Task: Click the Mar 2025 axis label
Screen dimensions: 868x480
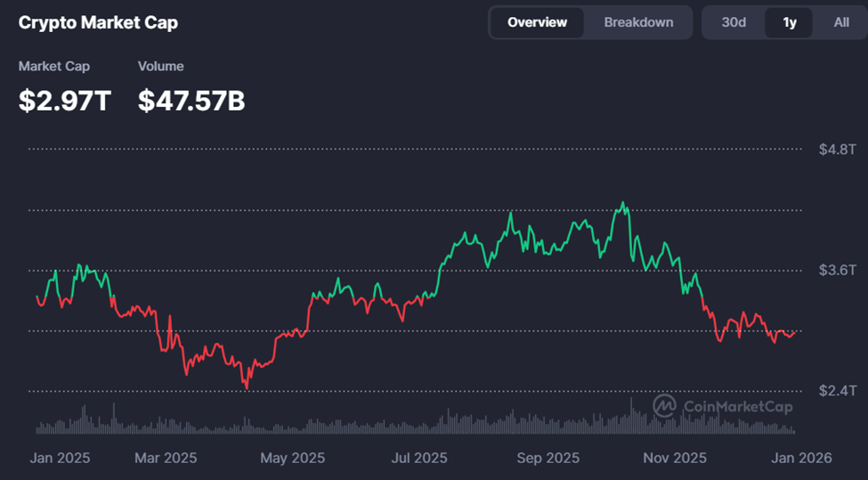Action: 166,458
